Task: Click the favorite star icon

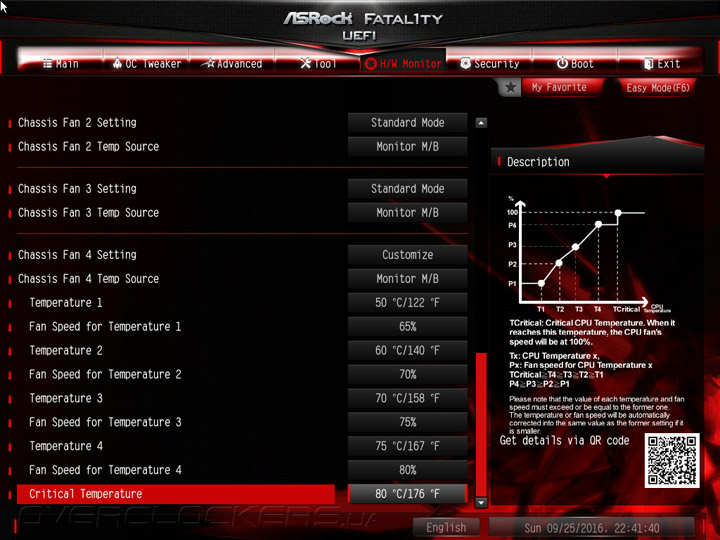Action: [510, 87]
